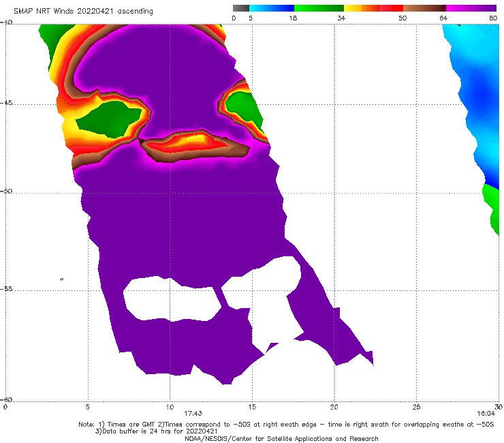Viewport: 504px width, 443px height.
Task: Click the yellow-to-red 34–50 color bar segment
Action: (x=373, y=8)
